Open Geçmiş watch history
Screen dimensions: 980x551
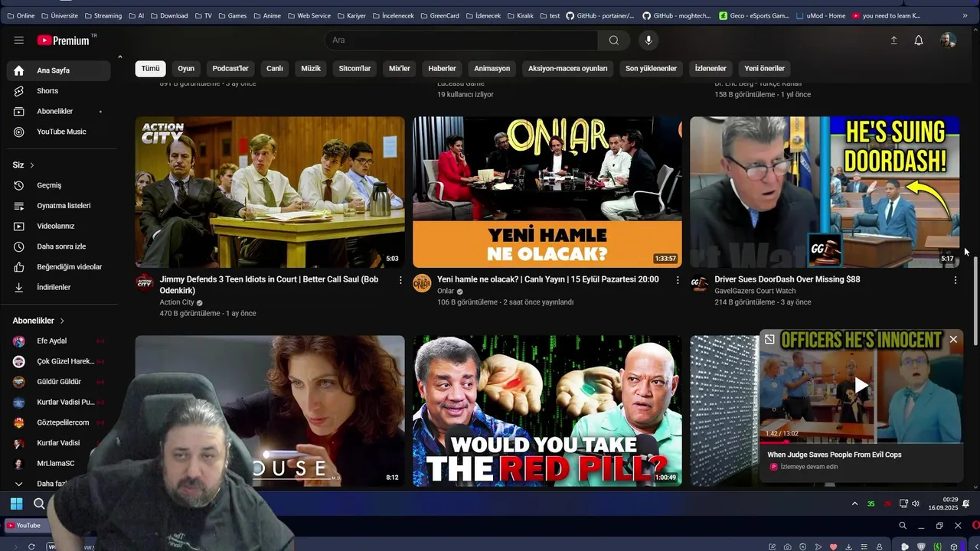point(59,185)
